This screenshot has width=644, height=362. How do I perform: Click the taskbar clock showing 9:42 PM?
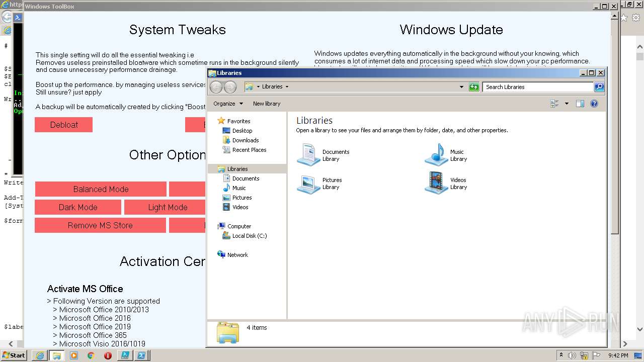[x=618, y=355]
